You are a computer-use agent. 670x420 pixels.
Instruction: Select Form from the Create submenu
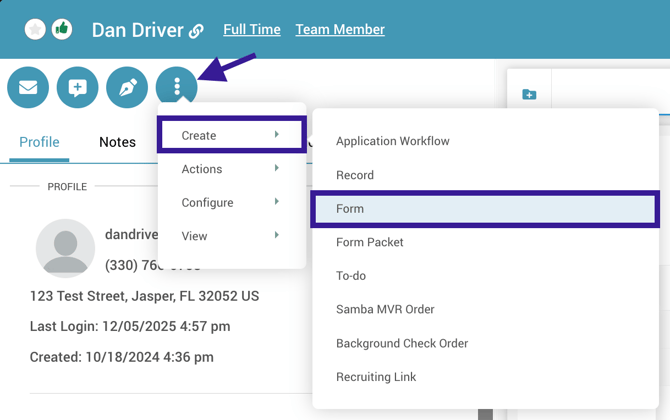[x=485, y=209]
